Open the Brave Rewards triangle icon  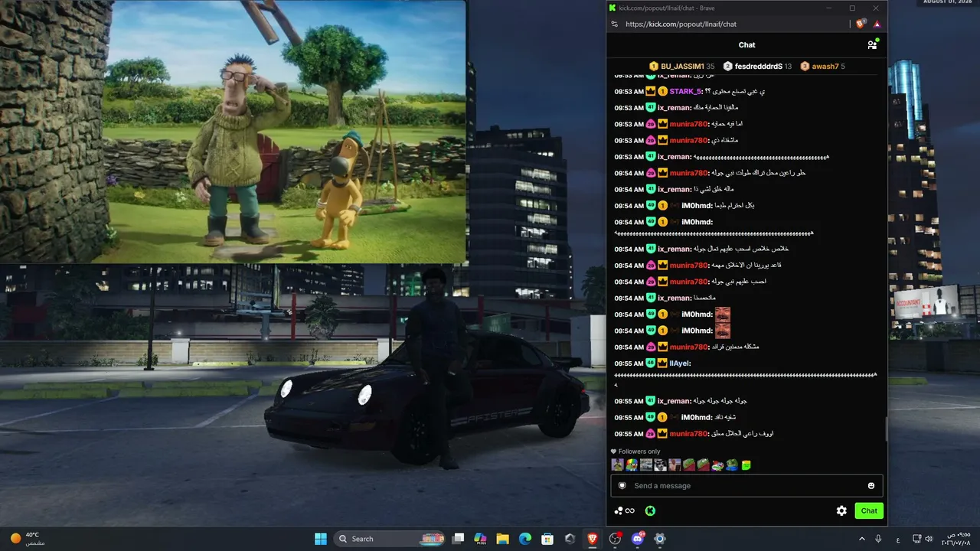coord(877,24)
